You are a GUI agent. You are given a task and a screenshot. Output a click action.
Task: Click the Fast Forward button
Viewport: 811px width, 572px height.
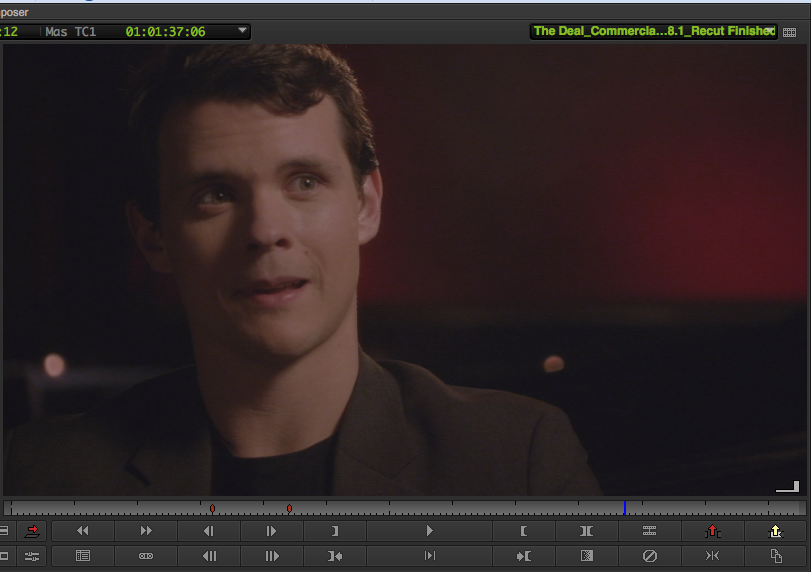coord(146,531)
